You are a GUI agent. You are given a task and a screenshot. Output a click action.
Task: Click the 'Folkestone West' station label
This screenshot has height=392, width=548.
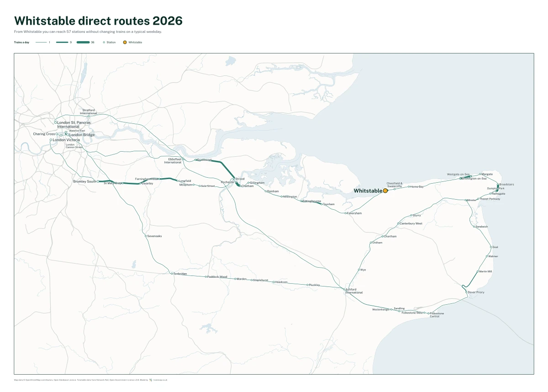coord(412,313)
